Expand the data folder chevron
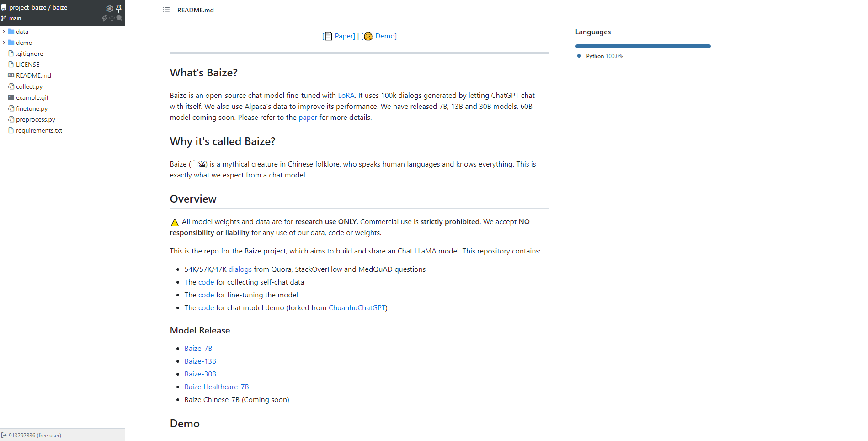The width and height of the screenshot is (868, 441). click(x=4, y=32)
